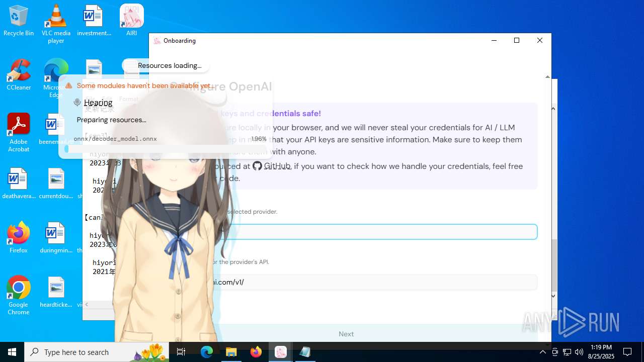The image size is (644, 362).
Task: Open the deathavera Word document icon
Action: pos(19,184)
